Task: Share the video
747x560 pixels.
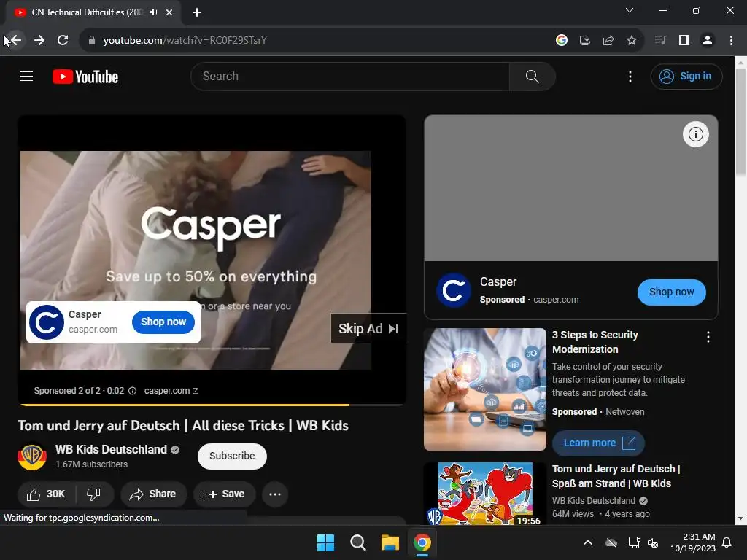Action: [152, 494]
